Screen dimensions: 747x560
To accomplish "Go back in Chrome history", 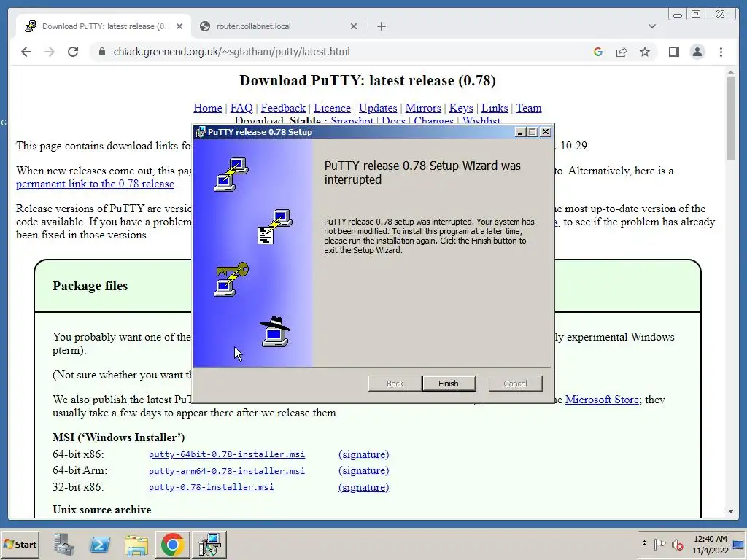I will [x=26, y=52].
